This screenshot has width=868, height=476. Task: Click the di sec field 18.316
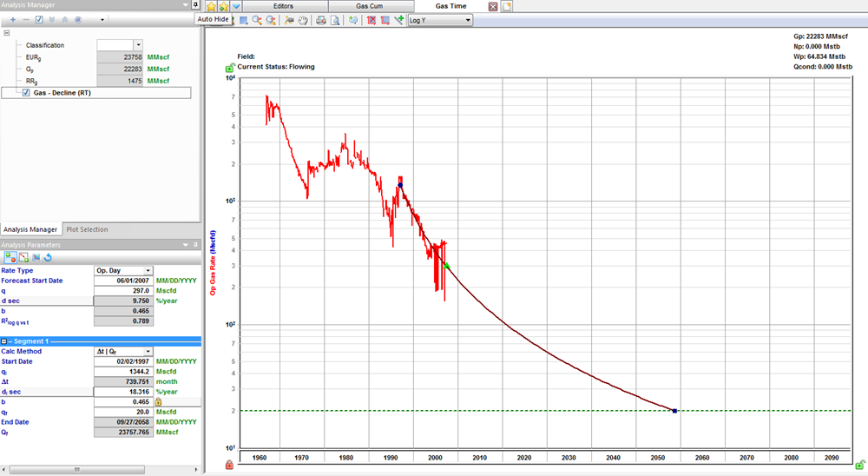[x=123, y=392]
